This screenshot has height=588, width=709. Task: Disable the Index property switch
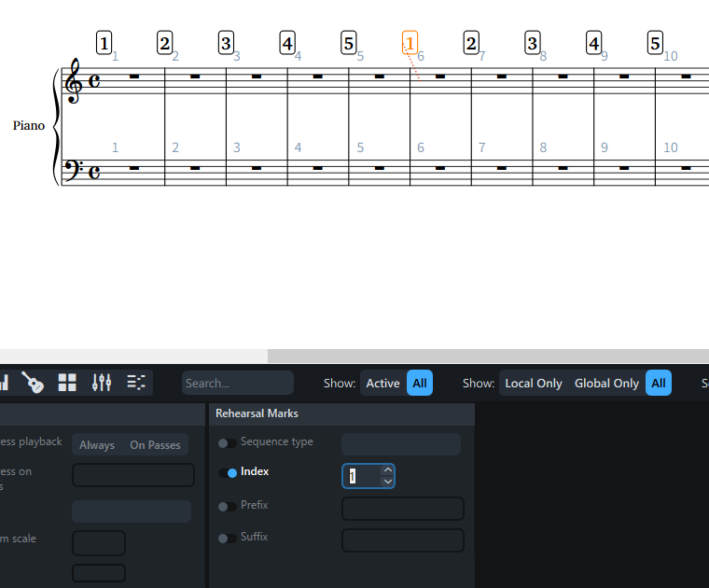coord(228,473)
